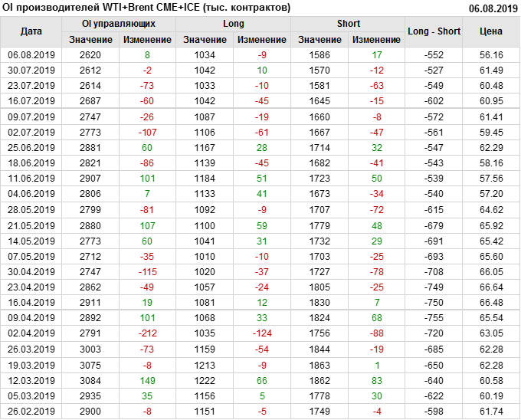Click the "Long - Short" column header

[434, 31]
